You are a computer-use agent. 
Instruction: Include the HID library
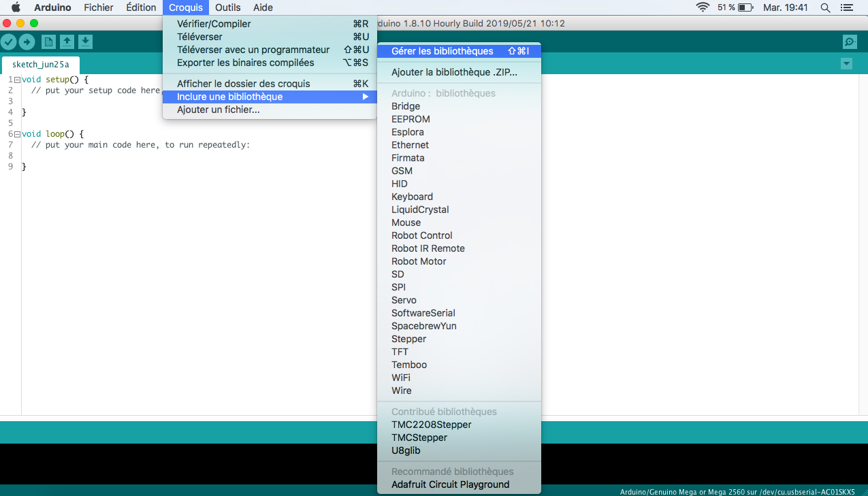point(460,184)
